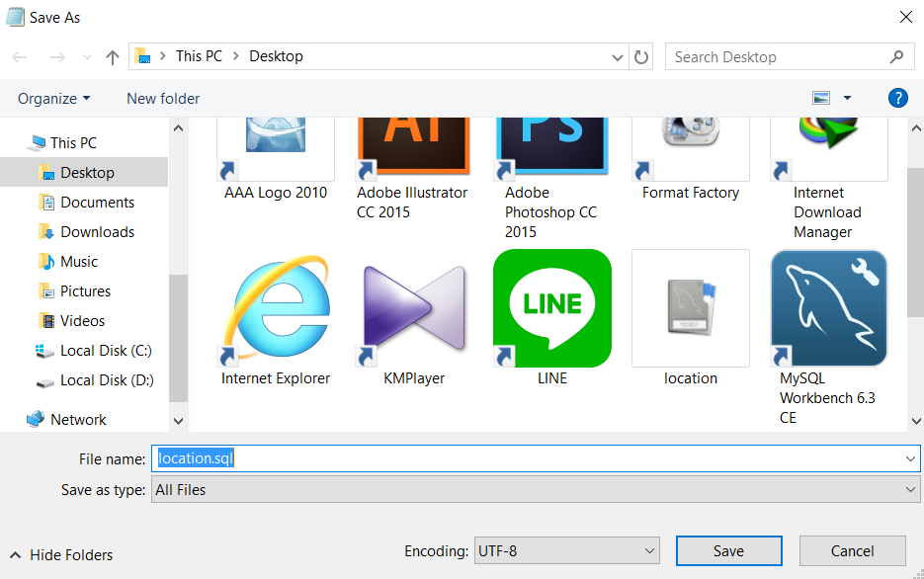Click the navigation pane scroll down arrow
924x579 pixels.
(178, 421)
